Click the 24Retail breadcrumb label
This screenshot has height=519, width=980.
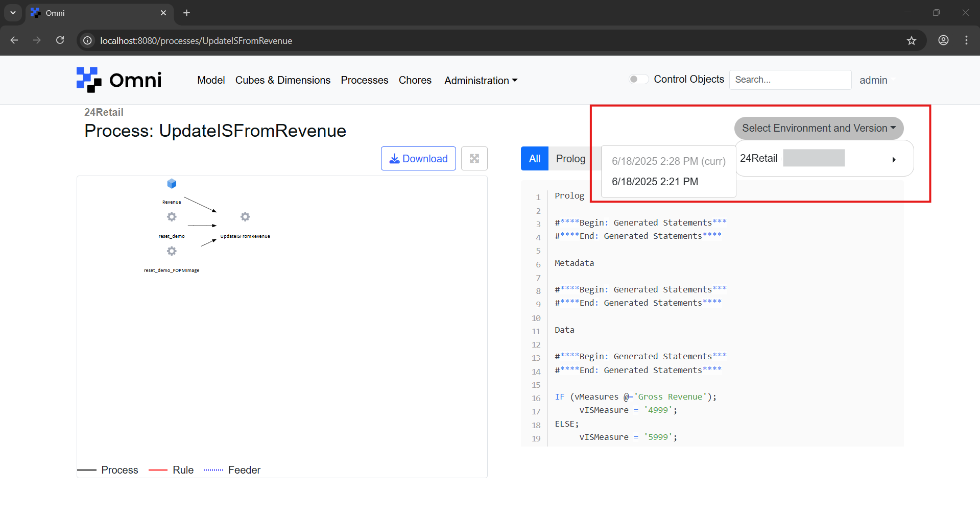104,112
